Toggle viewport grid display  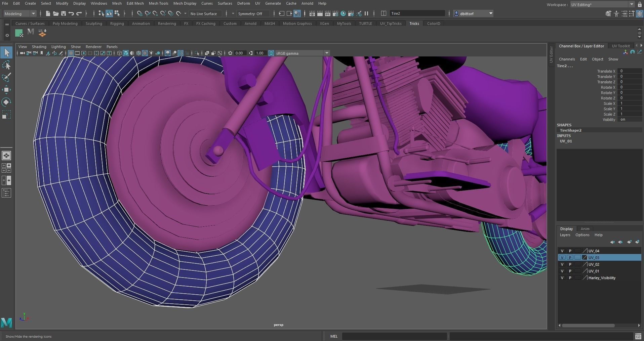(x=71, y=53)
